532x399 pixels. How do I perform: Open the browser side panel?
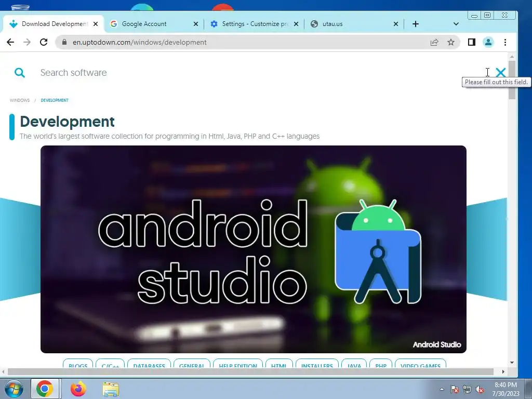tap(472, 42)
